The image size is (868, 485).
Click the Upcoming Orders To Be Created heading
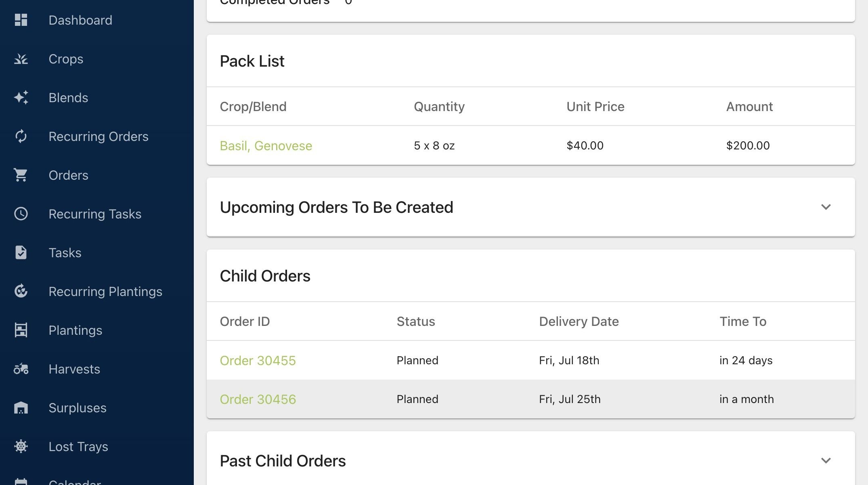[336, 207]
